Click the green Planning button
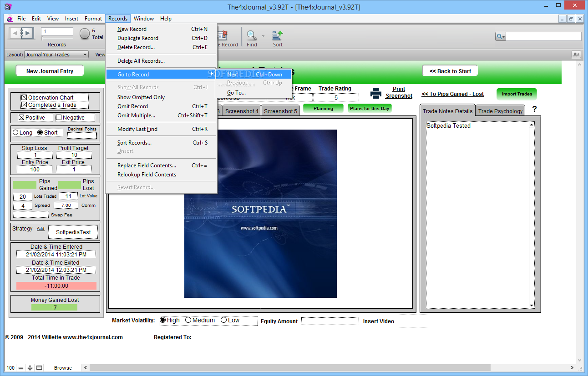 pos(323,109)
